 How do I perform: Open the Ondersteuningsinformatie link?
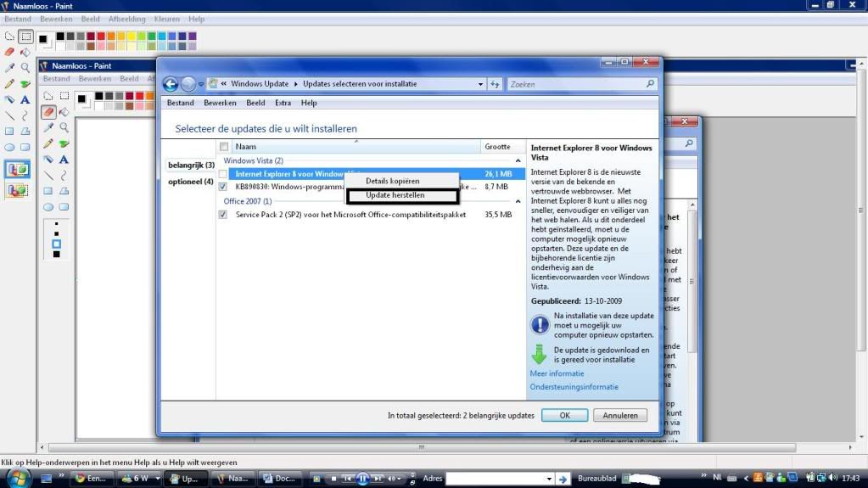point(574,387)
